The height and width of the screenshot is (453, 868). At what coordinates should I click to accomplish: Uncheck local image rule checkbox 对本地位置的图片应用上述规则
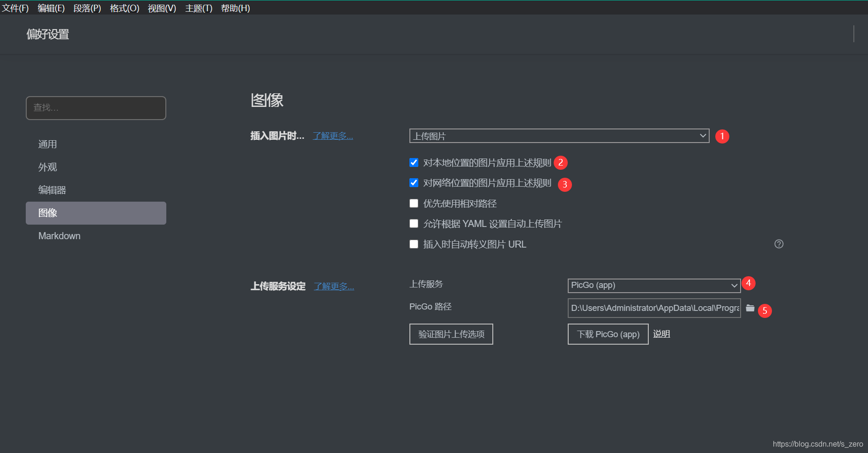click(414, 163)
